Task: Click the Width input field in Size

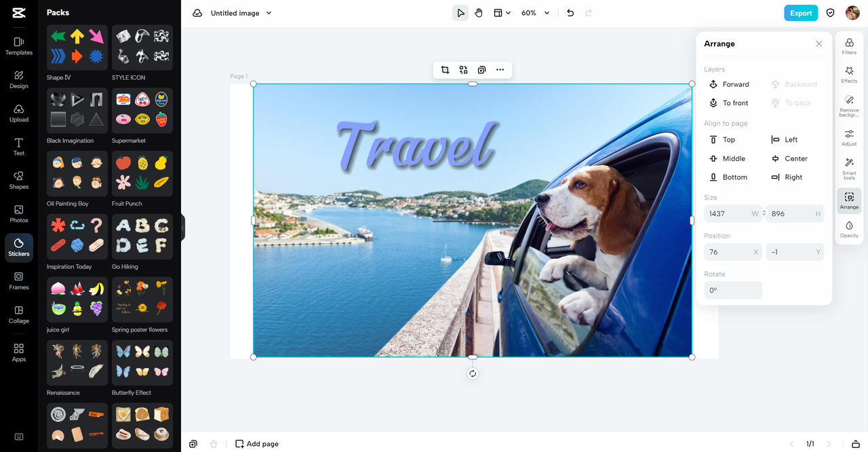Action: point(732,213)
